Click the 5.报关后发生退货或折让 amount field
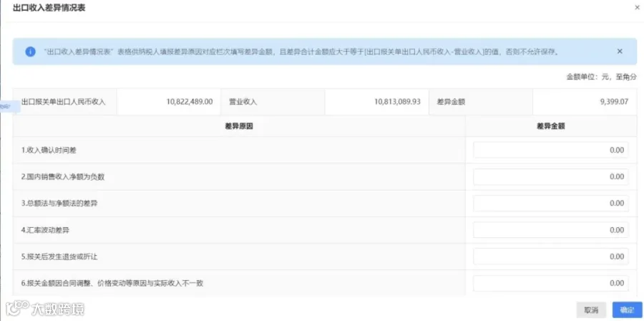The image size is (644, 321). 551,257
